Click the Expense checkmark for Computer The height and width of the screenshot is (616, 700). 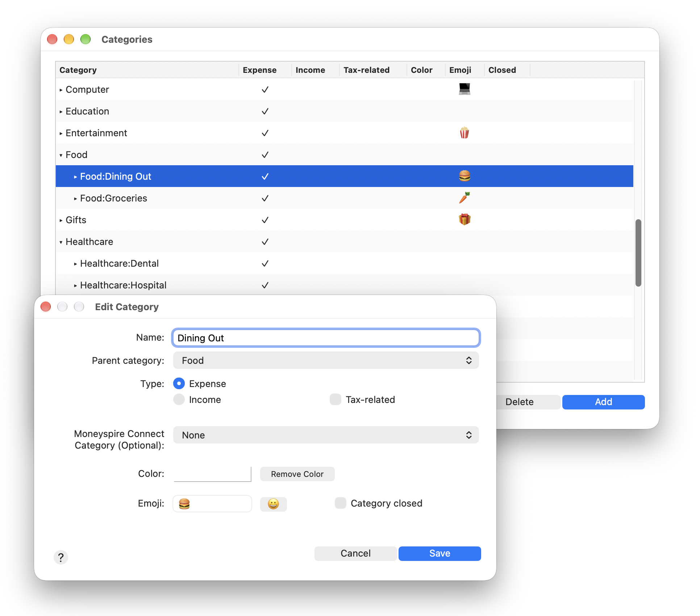click(265, 90)
